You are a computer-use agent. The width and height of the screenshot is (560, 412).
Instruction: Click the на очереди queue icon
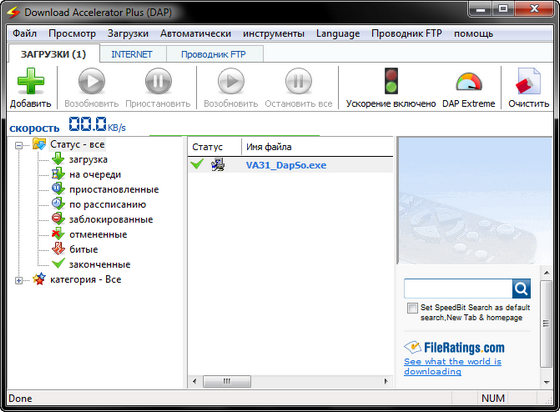58,174
